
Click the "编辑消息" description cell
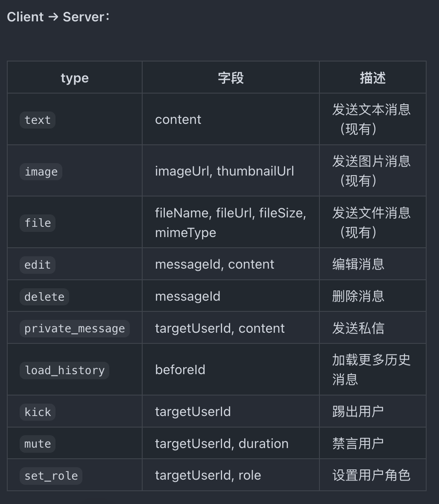[x=358, y=264]
